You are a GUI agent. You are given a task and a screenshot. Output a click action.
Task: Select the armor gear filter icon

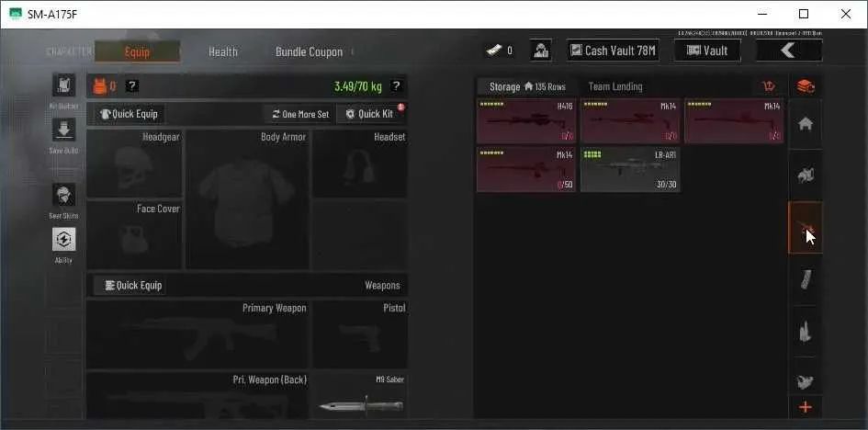pos(806,175)
